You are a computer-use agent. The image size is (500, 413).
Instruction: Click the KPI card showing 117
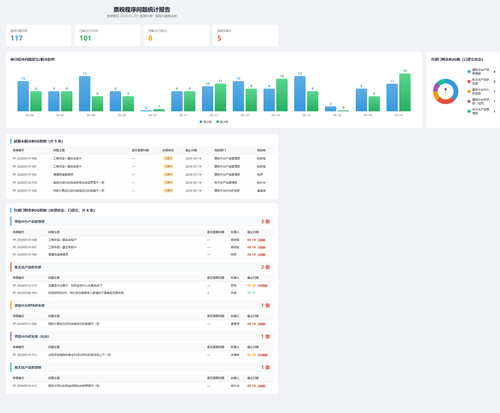[38, 35]
